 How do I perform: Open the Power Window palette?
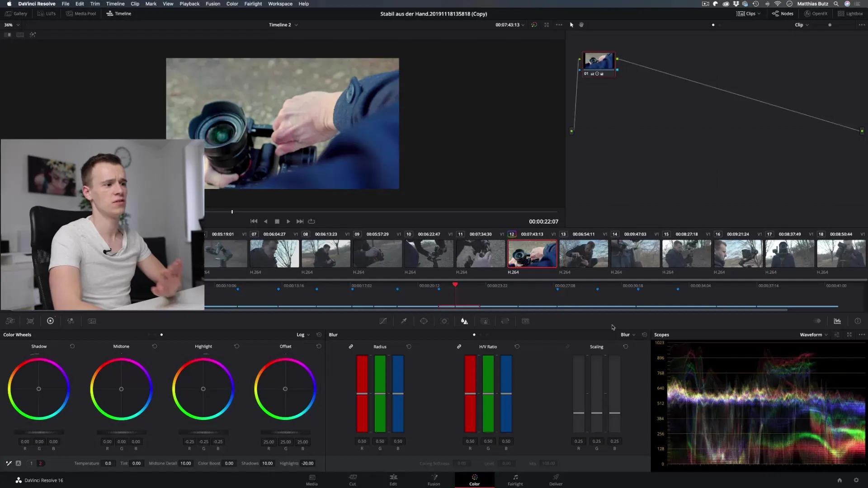424,321
